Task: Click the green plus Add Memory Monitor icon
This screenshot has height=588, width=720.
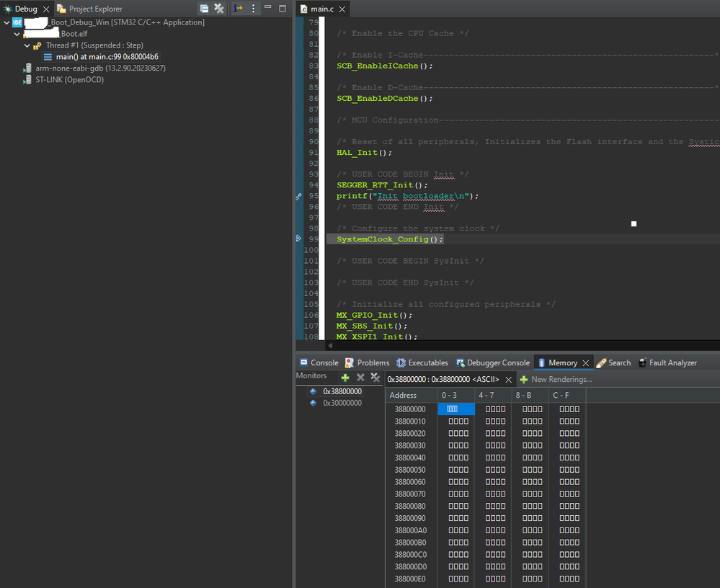Action: (345, 378)
